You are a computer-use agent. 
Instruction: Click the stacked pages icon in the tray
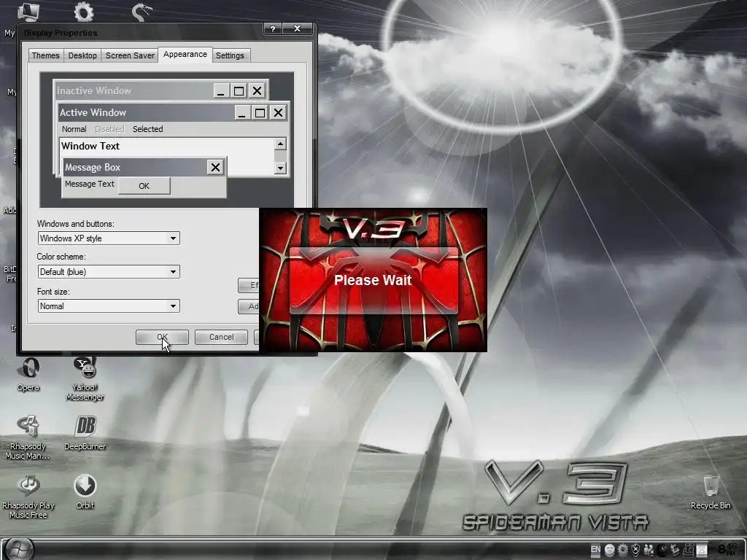(675, 550)
